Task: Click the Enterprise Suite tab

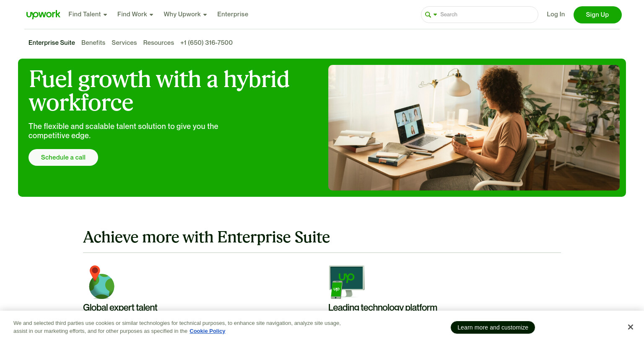Action: click(52, 43)
